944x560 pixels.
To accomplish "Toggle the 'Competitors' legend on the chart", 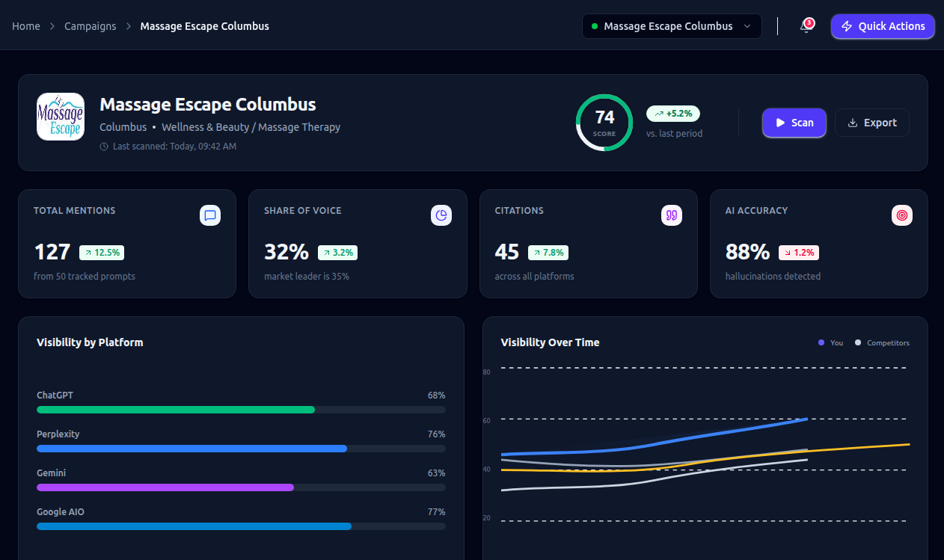I will (883, 342).
